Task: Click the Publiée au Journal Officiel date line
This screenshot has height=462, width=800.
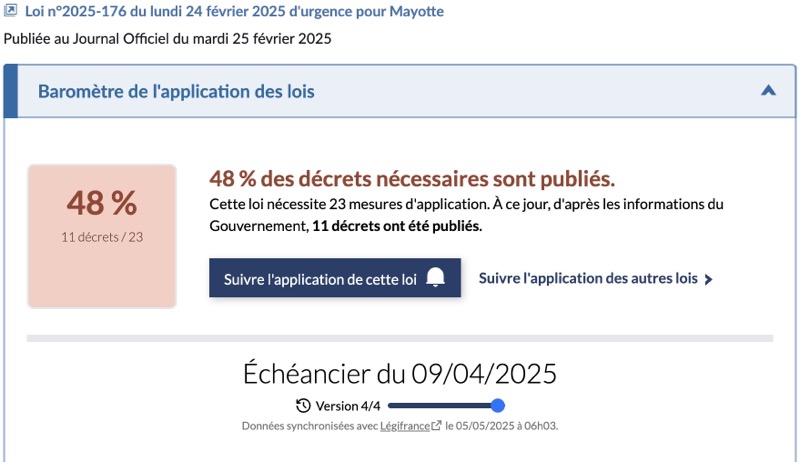Action: click(x=167, y=39)
